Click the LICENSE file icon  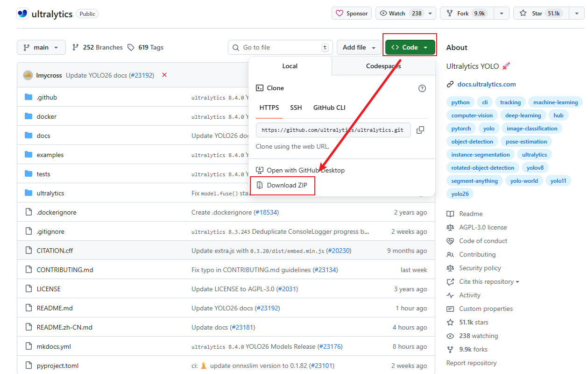click(x=28, y=289)
